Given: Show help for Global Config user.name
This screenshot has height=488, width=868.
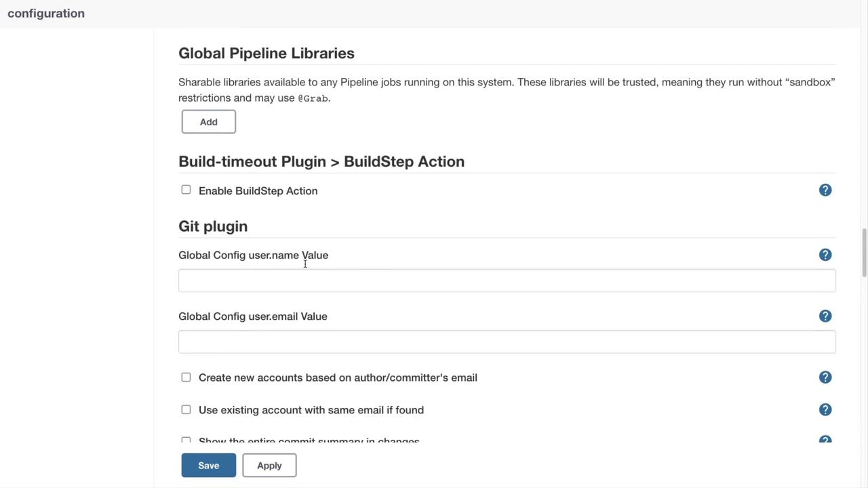Looking at the screenshot, I should coord(825,255).
